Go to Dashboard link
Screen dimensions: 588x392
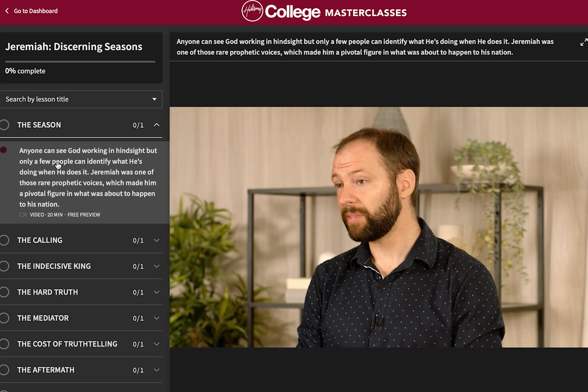[x=36, y=11]
